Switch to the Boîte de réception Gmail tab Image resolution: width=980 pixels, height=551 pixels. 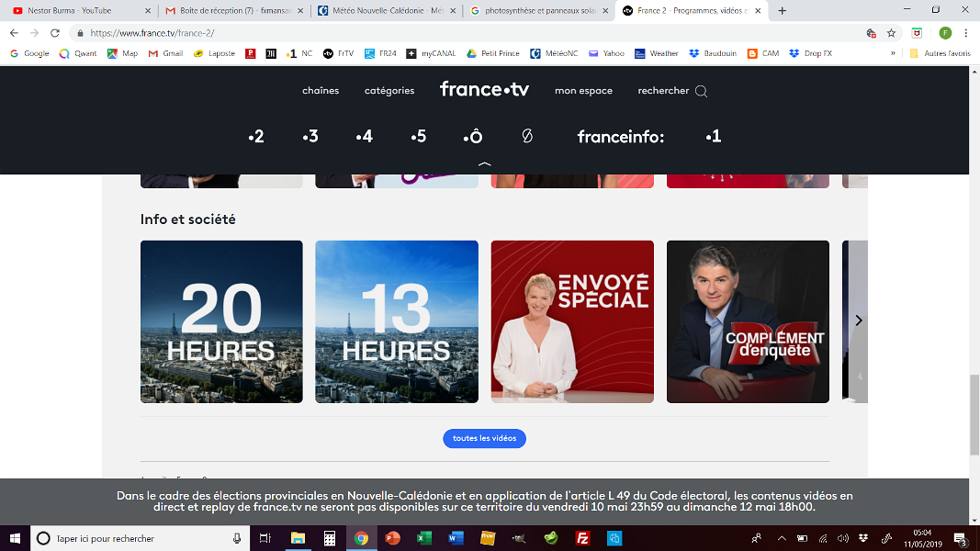point(234,11)
